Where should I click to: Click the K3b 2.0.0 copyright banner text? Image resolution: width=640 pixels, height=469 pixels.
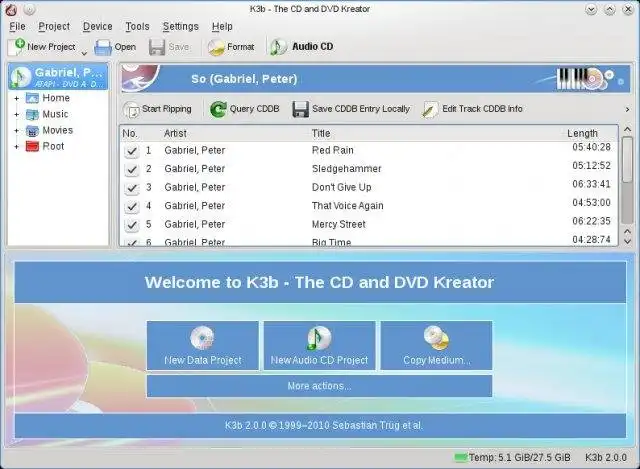pos(324,425)
